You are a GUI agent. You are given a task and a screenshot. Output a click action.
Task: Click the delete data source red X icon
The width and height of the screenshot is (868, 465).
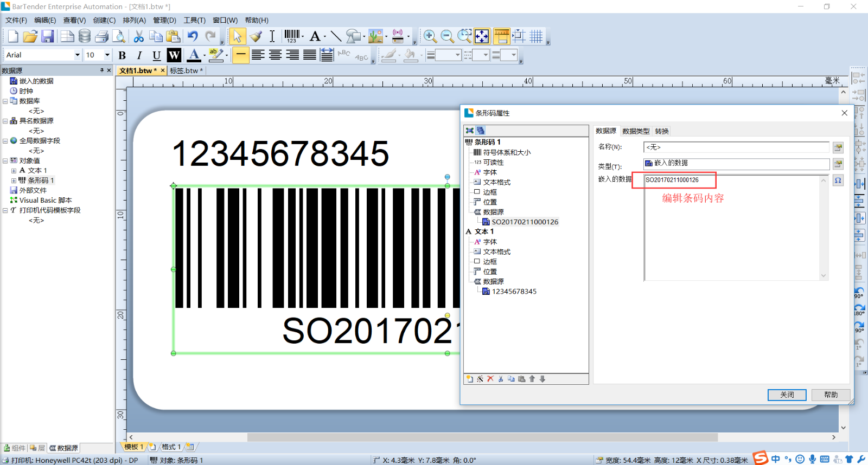click(490, 379)
